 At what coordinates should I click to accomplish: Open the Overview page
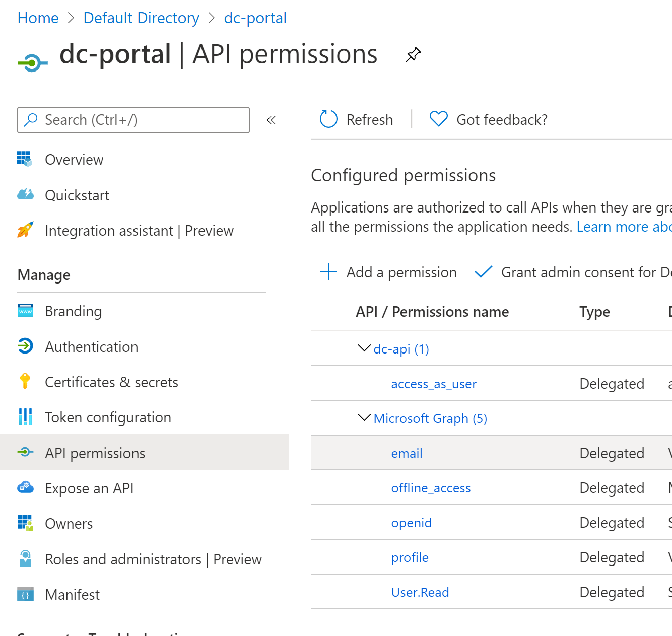(74, 160)
